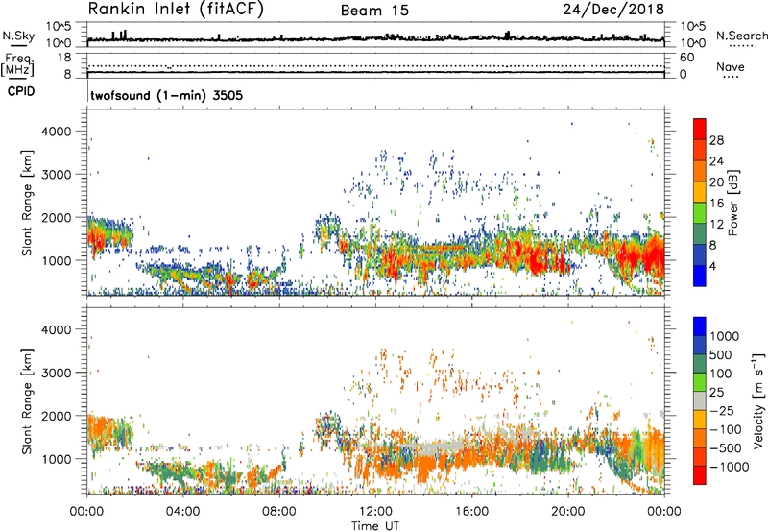768x532 pixels.
Task: Click the 3000 tick on the velocity panel range axis
Action: point(57,373)
